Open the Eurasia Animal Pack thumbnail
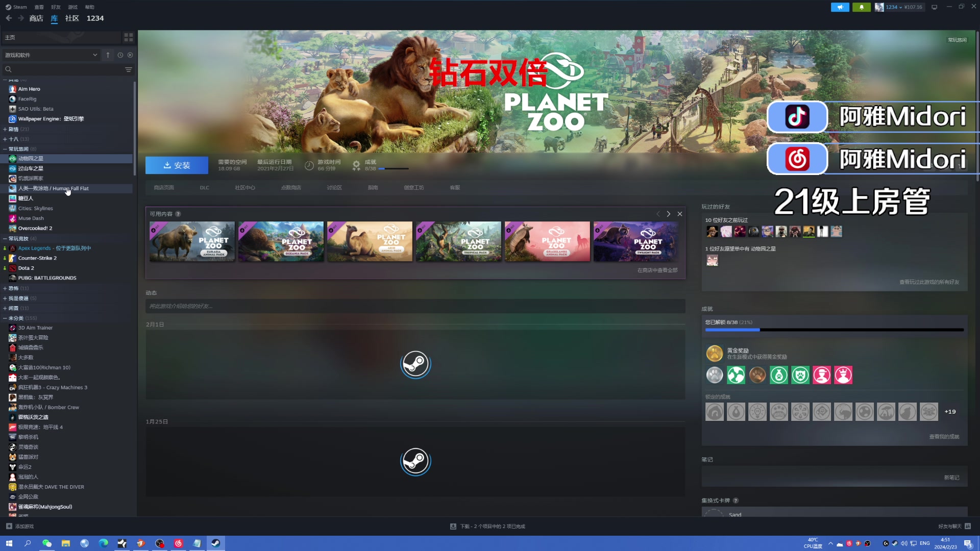The width and height of the screenshot is (980, 551). pyautogui.click(x=192, y=241)
